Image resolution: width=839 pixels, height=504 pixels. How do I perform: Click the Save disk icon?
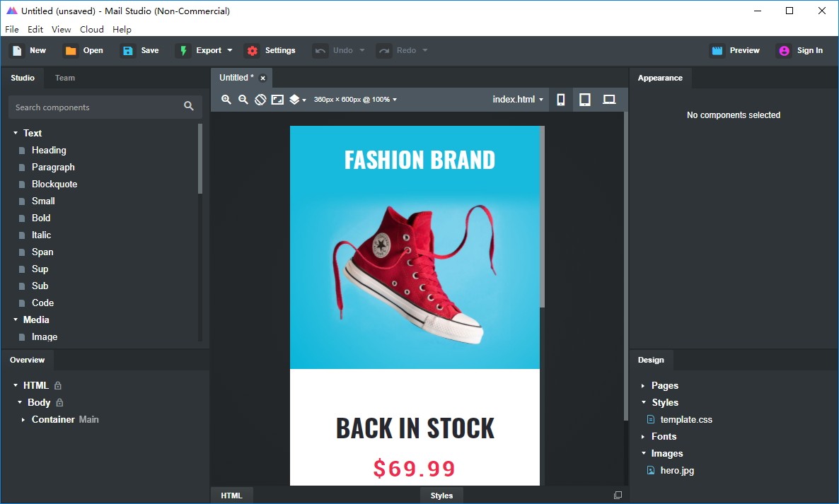(128, 51)
